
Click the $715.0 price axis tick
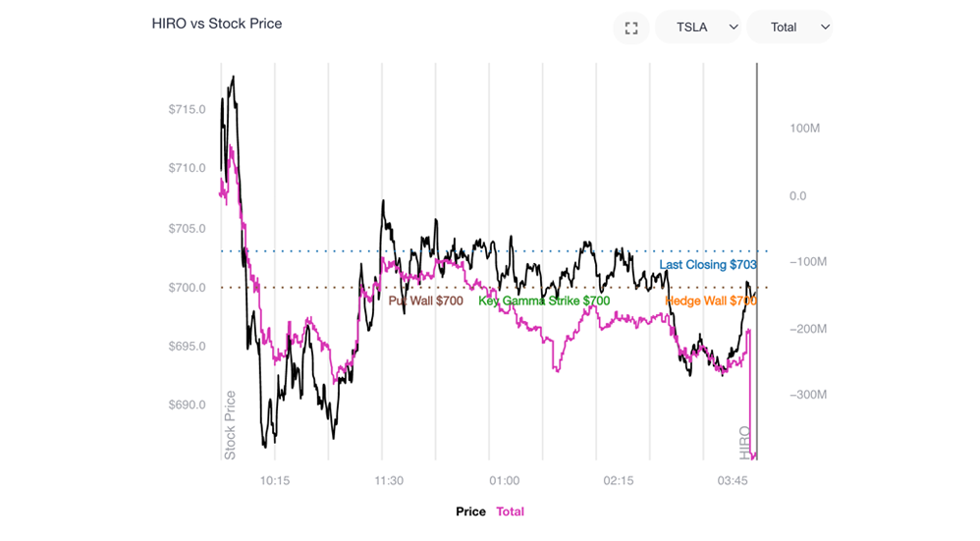187,109
